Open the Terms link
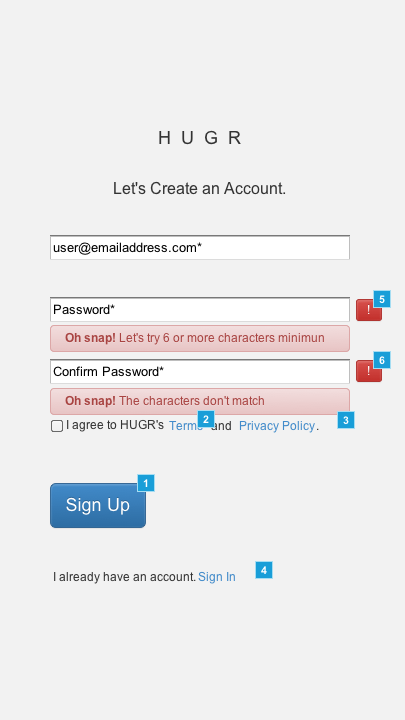Image resolution: width=405 pixels, height=720 pixels. point(186,426)
